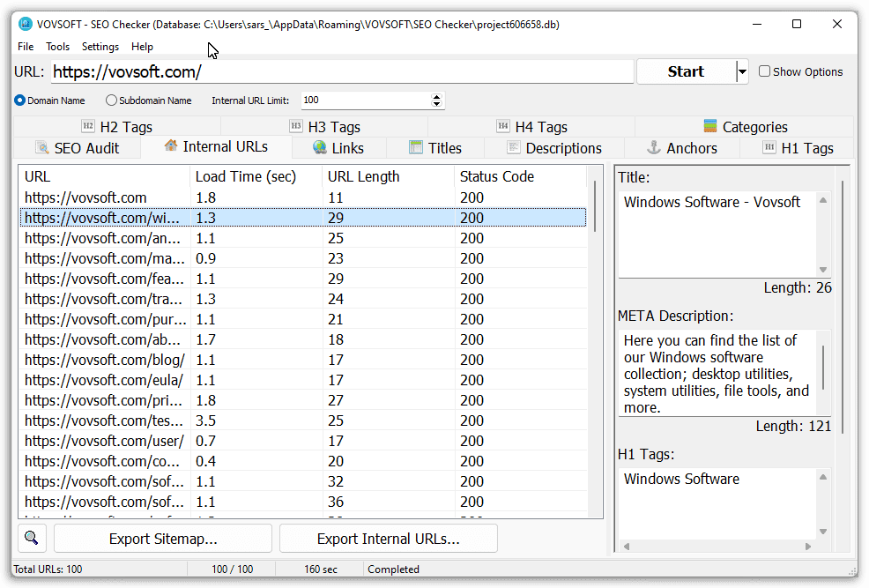Screen dimensions: 869x588
Task: Click the details panel vertical scrollbar
Action: [x=843, y=306]
